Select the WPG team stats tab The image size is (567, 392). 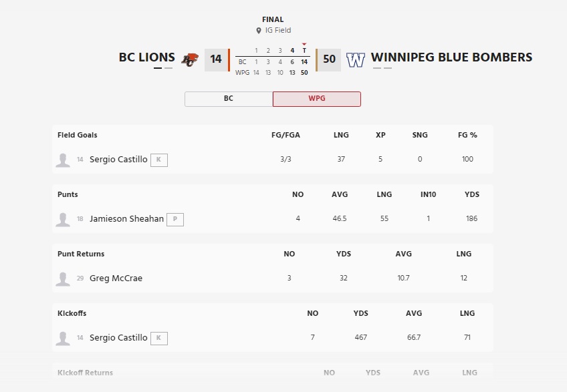pyautogui.click(x=317, y=99)
